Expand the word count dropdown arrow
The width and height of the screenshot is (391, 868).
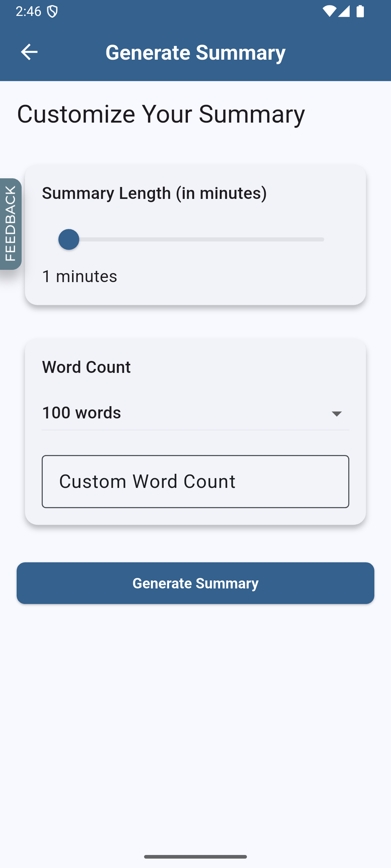click(x=337, y=414)
